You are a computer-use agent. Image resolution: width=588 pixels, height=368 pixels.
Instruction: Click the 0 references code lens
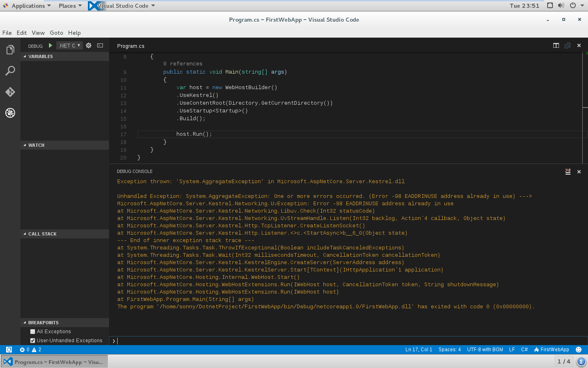coord(183,64)
